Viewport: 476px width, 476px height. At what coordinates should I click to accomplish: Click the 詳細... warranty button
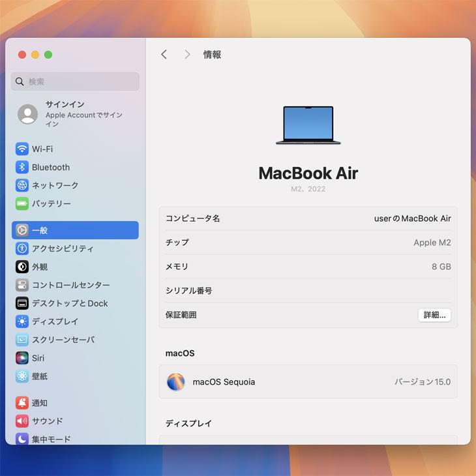coord(434,315)
